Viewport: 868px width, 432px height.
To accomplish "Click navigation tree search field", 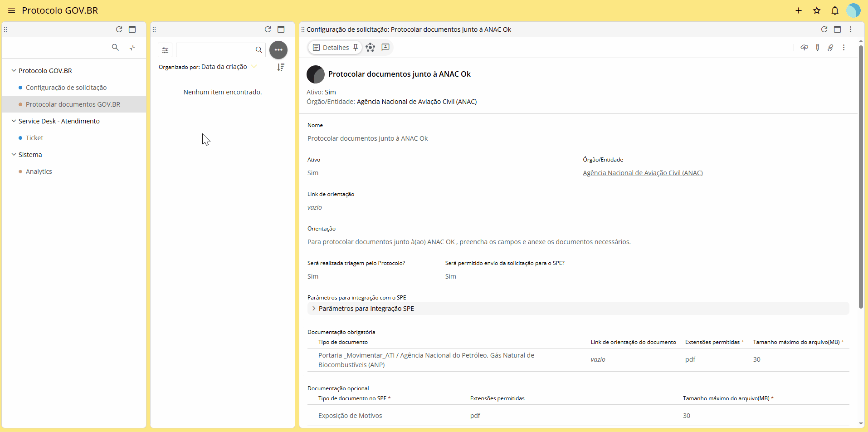I will pos(59,48).
